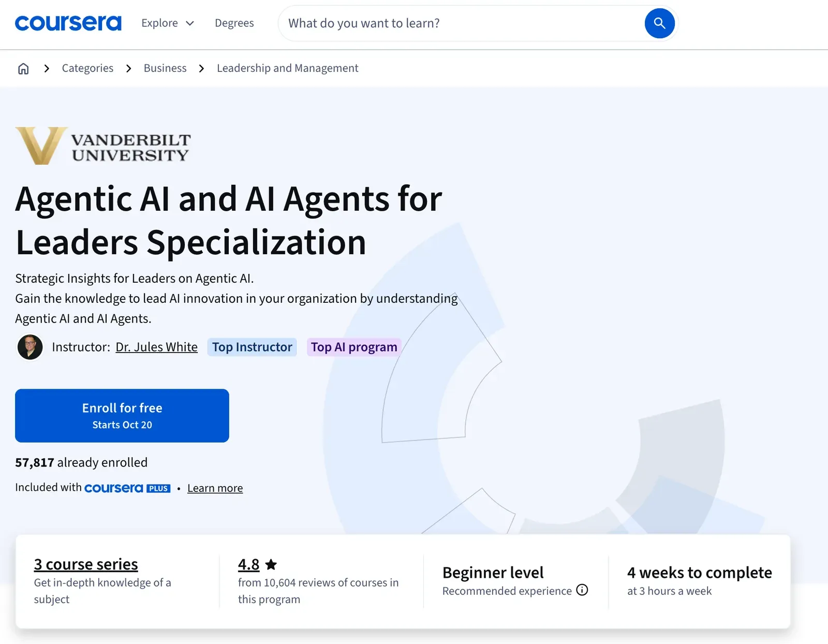
Task: Click 'Beginner level' text
Action: click(493, 573)
